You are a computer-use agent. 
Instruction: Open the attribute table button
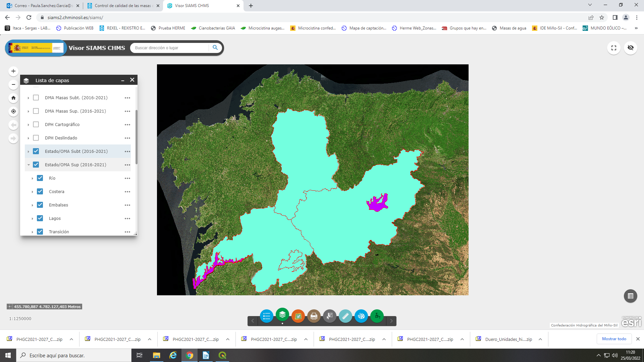point(630,296)
